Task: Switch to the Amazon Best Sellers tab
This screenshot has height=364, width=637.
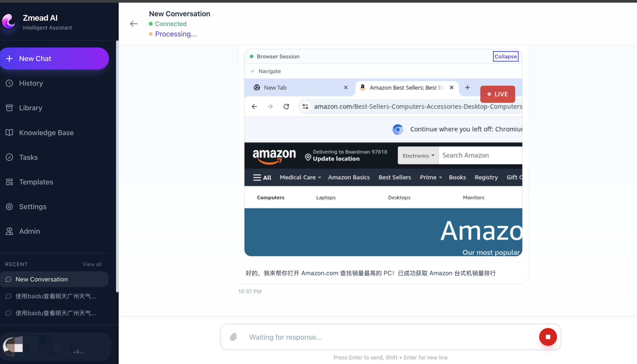Action: 403,87
